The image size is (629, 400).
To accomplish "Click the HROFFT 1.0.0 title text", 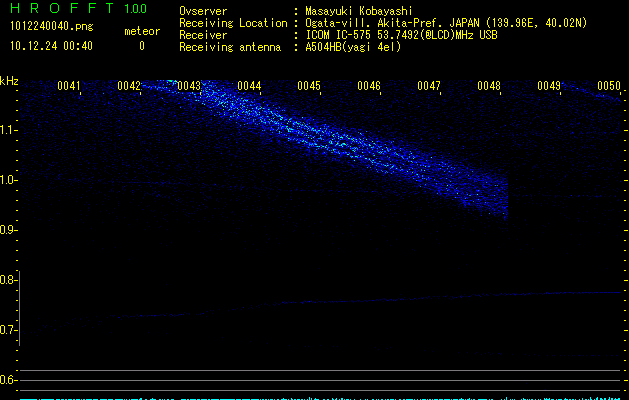I will coord(78,8).
